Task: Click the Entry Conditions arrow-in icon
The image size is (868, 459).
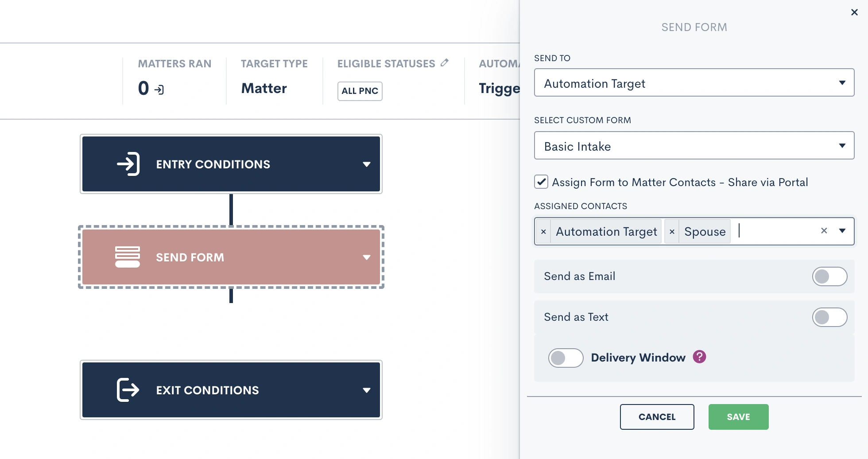Action: (x=128, y=164)
